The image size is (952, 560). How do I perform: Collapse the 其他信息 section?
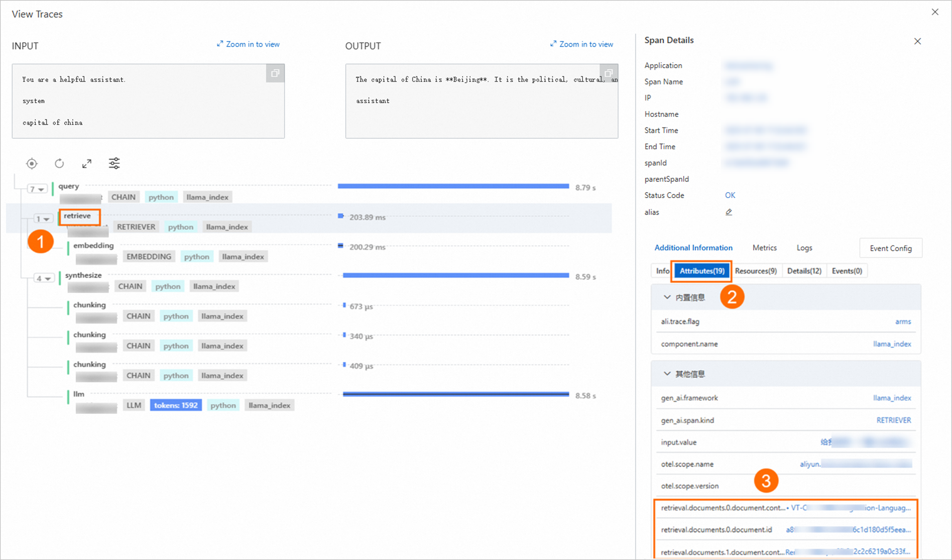click(667, 374)
